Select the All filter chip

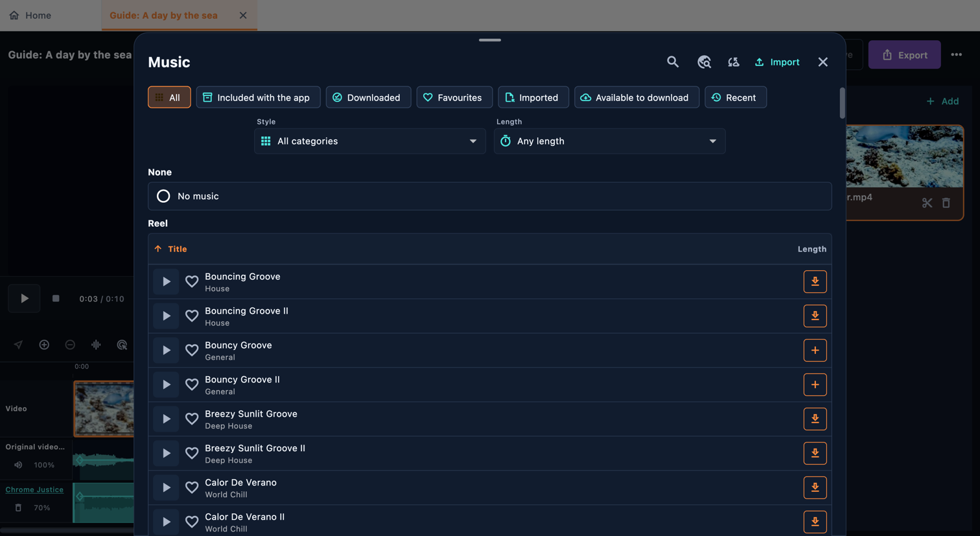pos(169,97)
